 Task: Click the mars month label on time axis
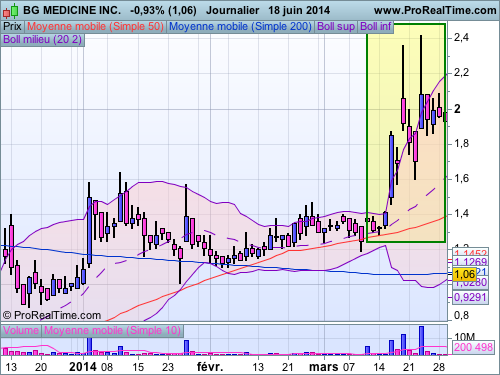click(x=323, y=367)
